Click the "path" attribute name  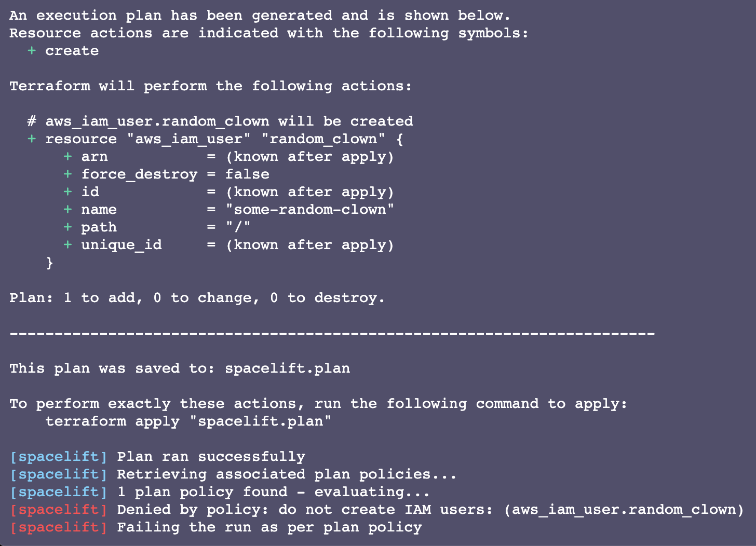(99, 227)
